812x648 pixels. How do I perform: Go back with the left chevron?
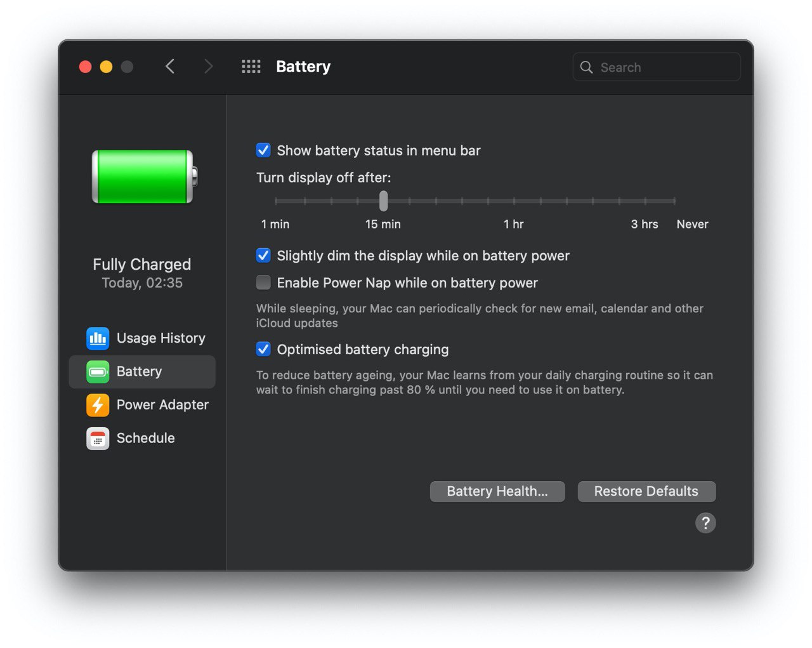170,67
